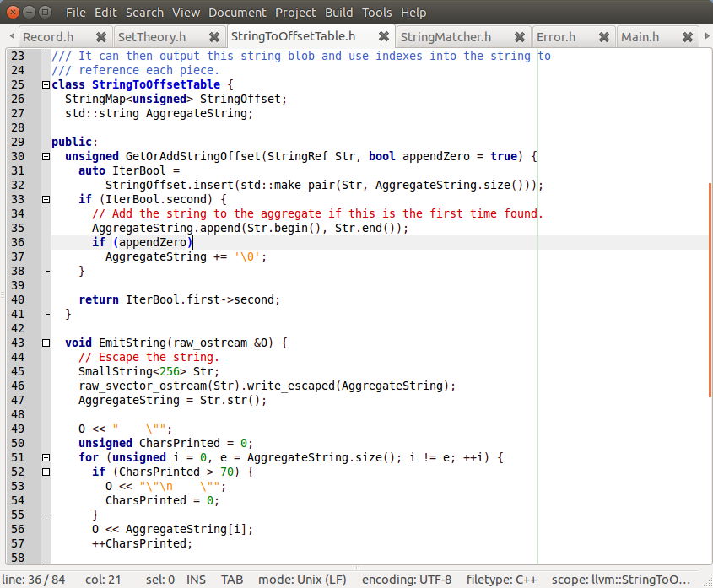This screenshot has width=713, height=588.
Task: Click '++CharsPrinted;' on line 57
Action: tap(143, 543)
